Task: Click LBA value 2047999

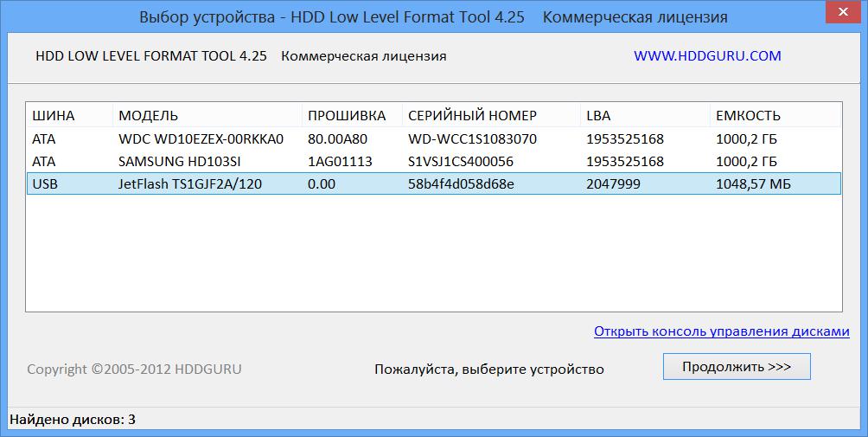Action: click(613, 183)
